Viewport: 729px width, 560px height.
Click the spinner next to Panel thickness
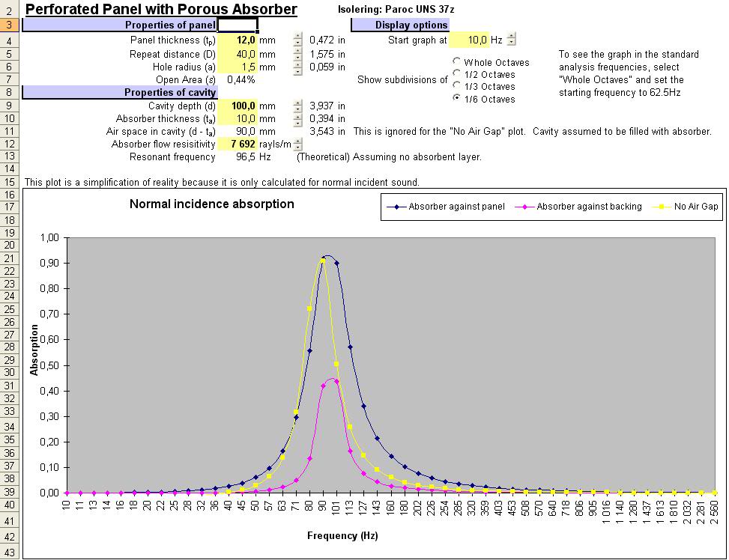(x=297, y=40)
